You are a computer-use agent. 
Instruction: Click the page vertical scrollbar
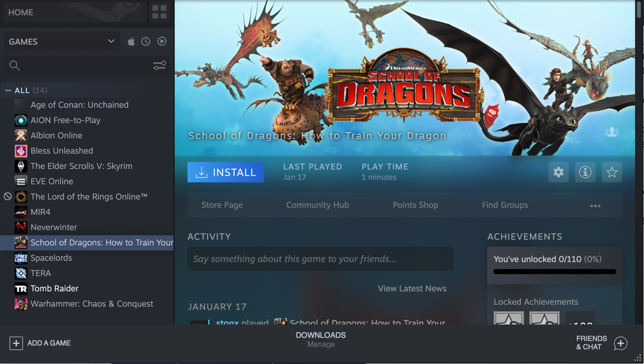[639, 9]
